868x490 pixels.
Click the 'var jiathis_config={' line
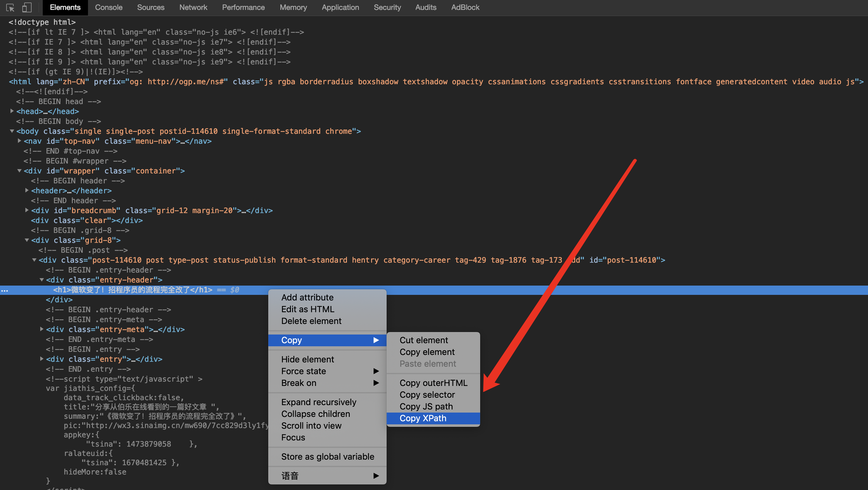tap(90, 388)
